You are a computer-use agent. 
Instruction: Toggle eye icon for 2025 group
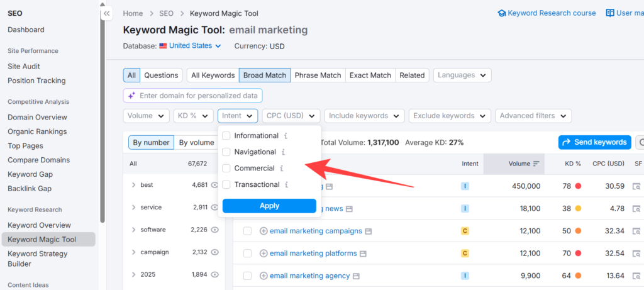214,275
